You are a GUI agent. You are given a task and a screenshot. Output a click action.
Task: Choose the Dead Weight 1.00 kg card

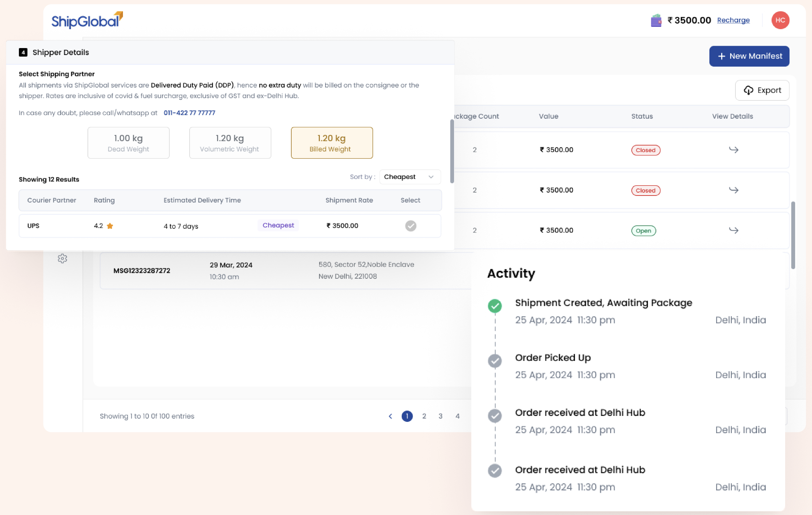128,143
